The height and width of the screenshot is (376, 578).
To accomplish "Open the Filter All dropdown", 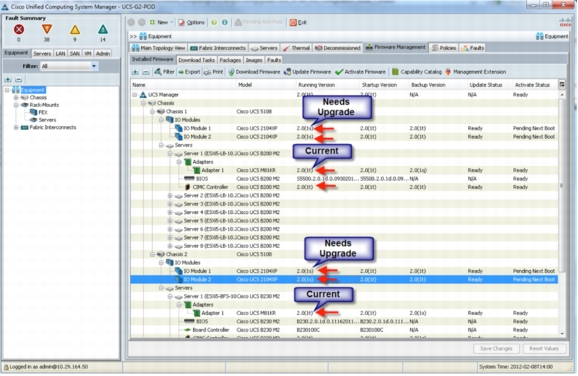I will [x=69, y=66].
